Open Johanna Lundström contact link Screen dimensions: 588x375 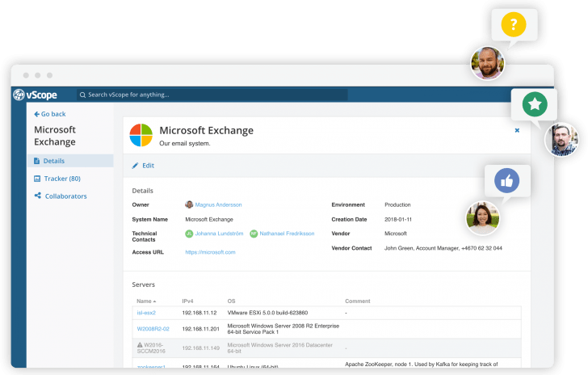219,234
